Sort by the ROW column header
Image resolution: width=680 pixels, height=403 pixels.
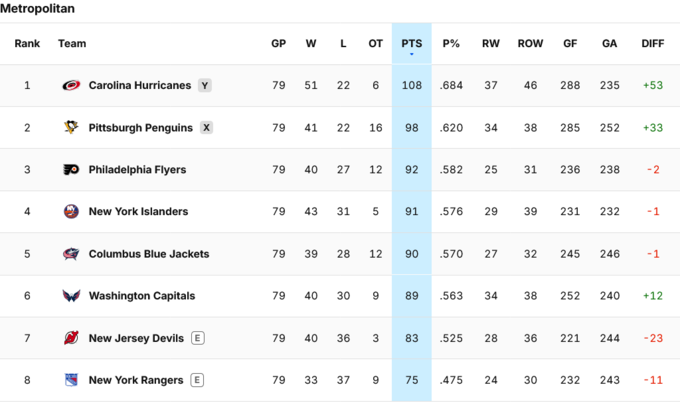pos(530,44)
